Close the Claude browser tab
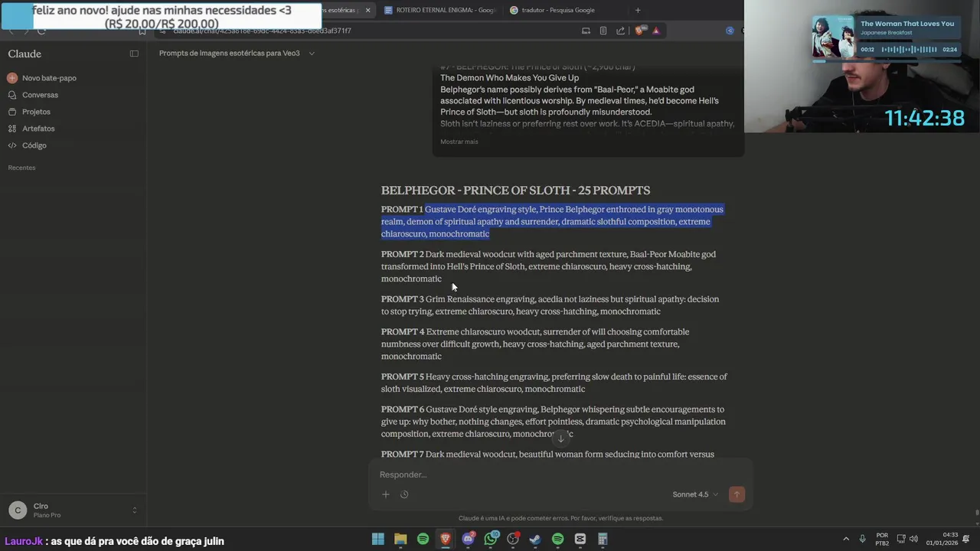 click(x=367, y=10)
